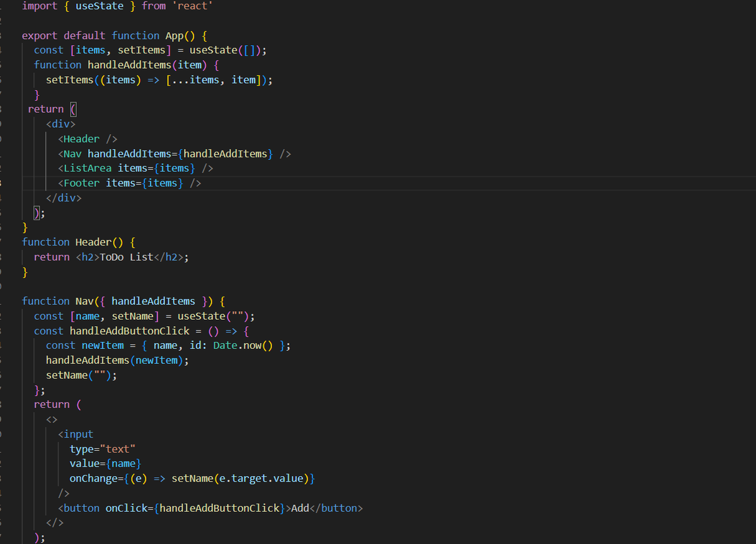Click the return keyword in Header function

pos(52,257)
